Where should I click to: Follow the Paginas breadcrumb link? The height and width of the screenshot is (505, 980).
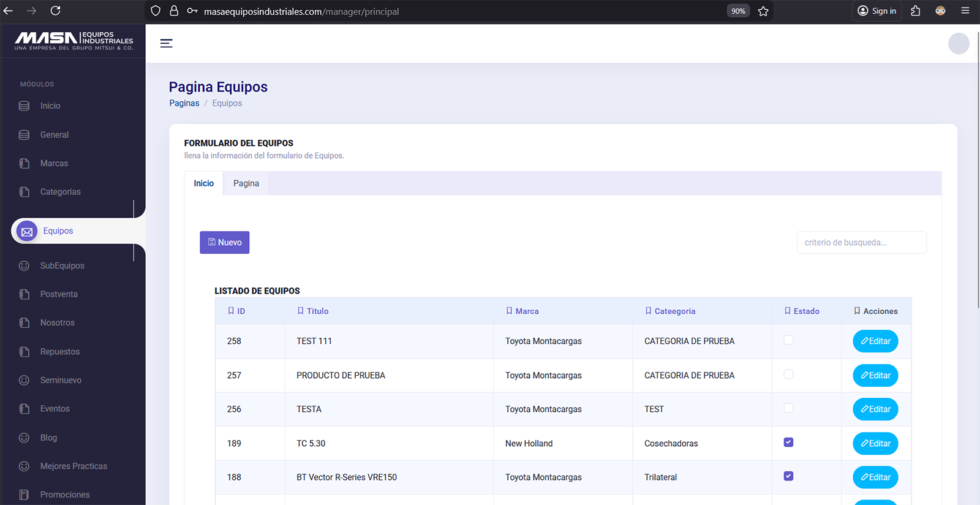tap(184, 103)
